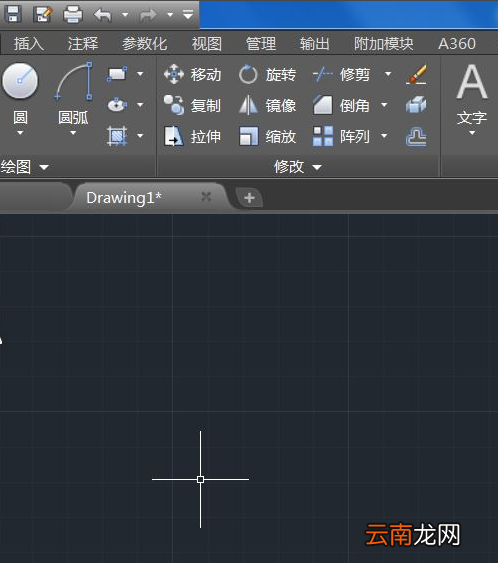
Task: Select the Mirror (镜像) tool
Action: [267, 106]
